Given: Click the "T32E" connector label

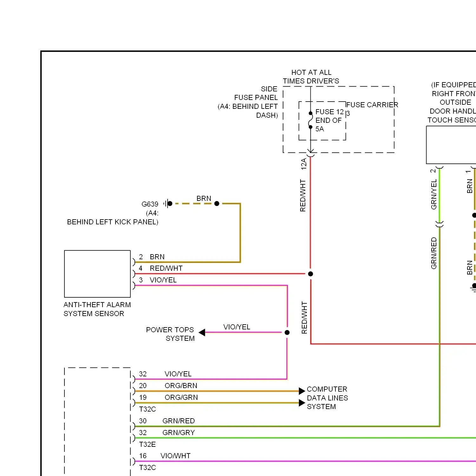Looking at the screenshot, I should pyautogui.click(x=147, y=444).
